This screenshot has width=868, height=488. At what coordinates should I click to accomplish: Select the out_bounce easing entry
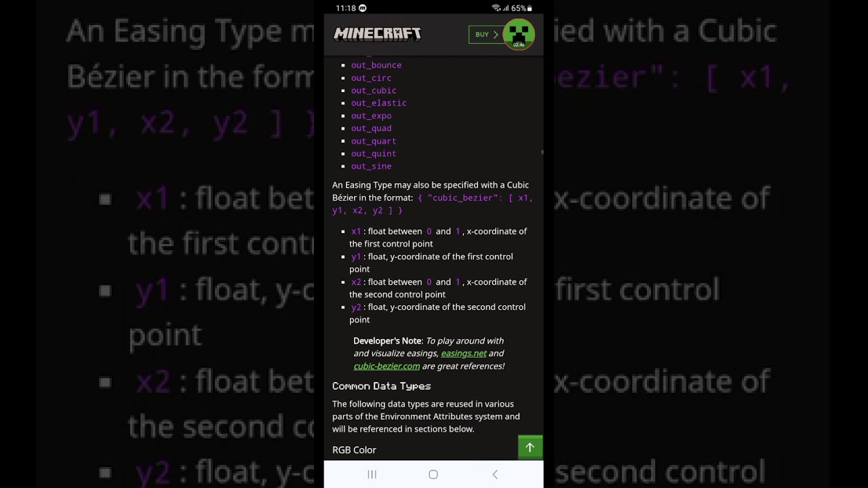click(376, 65)
